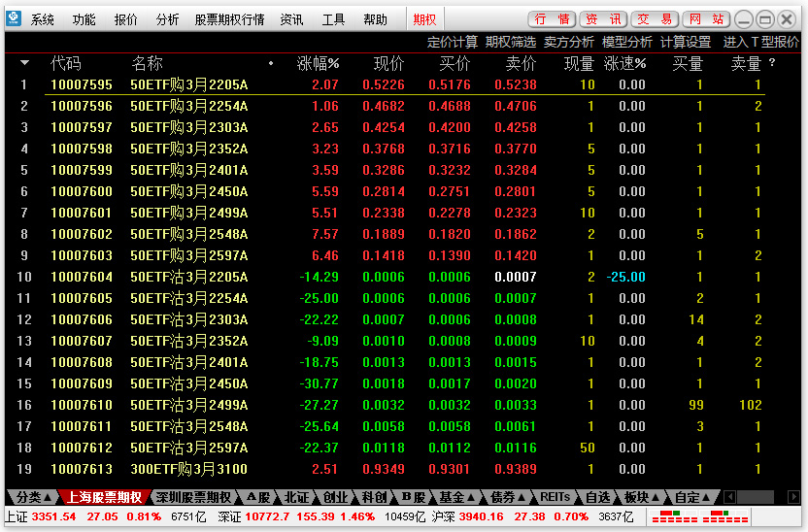Sort by 卖价 column header
The image size is (808, 532).
(521, 63)
